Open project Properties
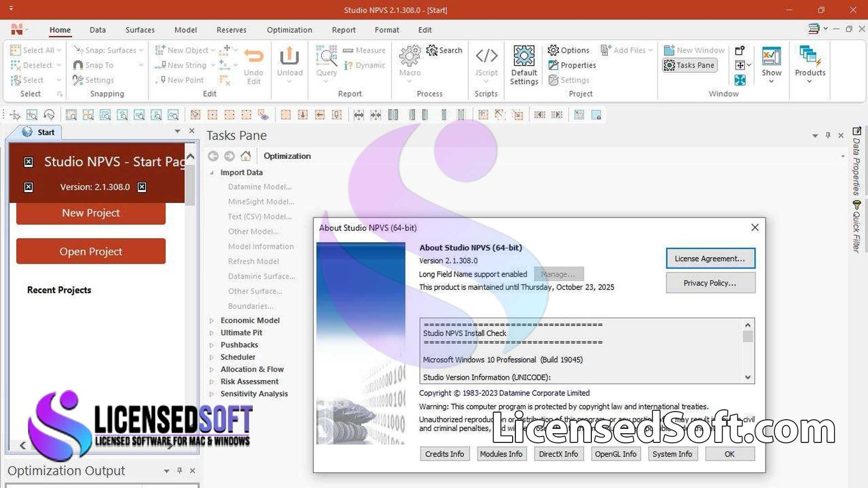This screenshot has width=868, height=488. tap(572, 65)
